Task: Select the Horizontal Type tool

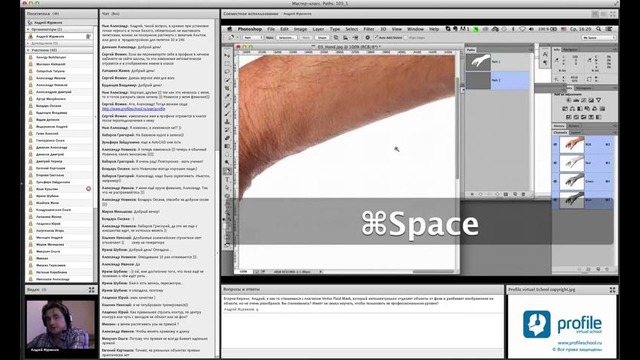Action: pos(227,180)
